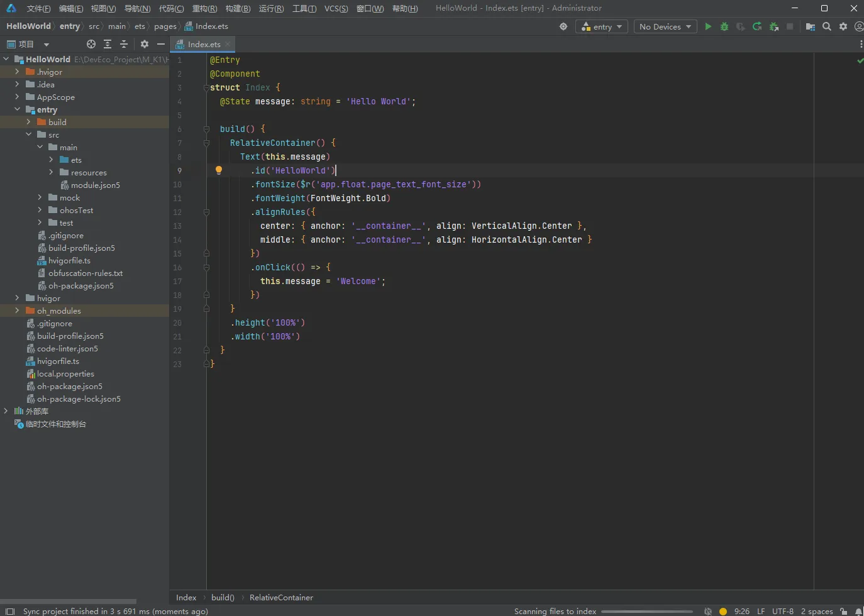
Task: Open the VCS(S) menu
Action: [336, 8]
